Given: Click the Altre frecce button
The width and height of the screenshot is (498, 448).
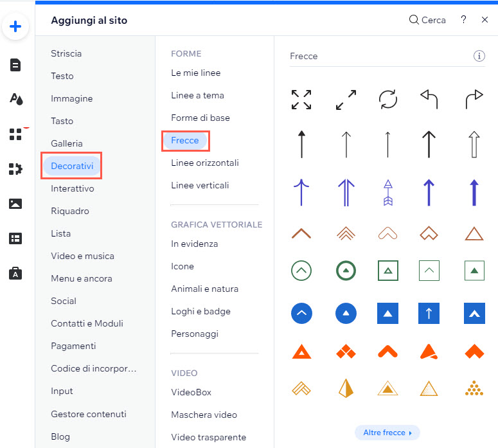Looking at the screenshot, I should click(x=387, y=433).
